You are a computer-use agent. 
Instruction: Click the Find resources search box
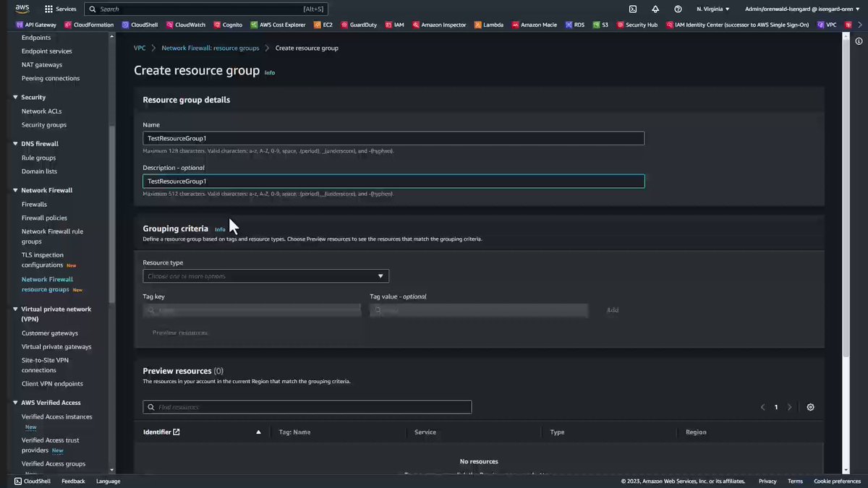click(x=307, y=407)
